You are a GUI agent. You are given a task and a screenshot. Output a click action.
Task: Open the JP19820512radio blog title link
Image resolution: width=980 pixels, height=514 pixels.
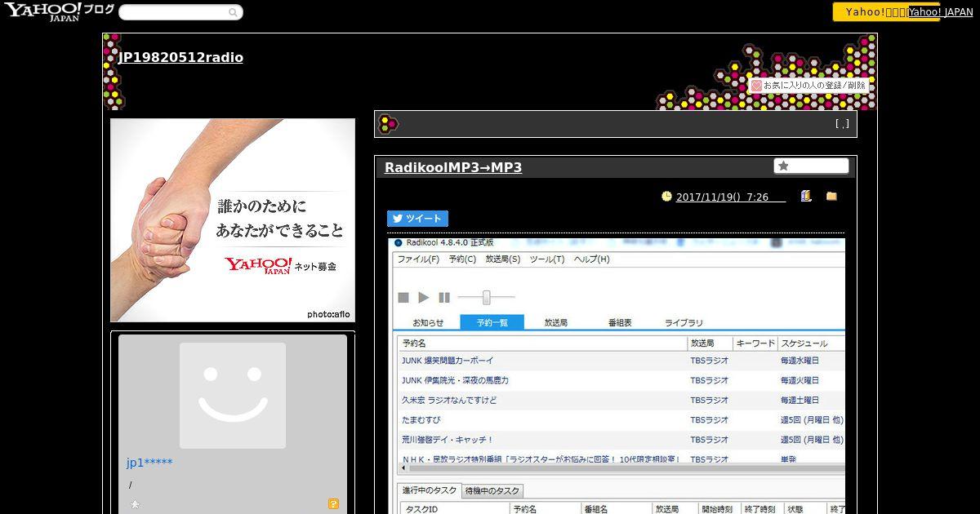(180, 57)
